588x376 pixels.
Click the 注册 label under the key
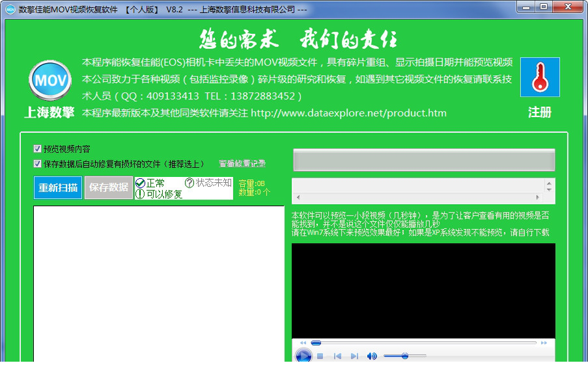(540, 113)
